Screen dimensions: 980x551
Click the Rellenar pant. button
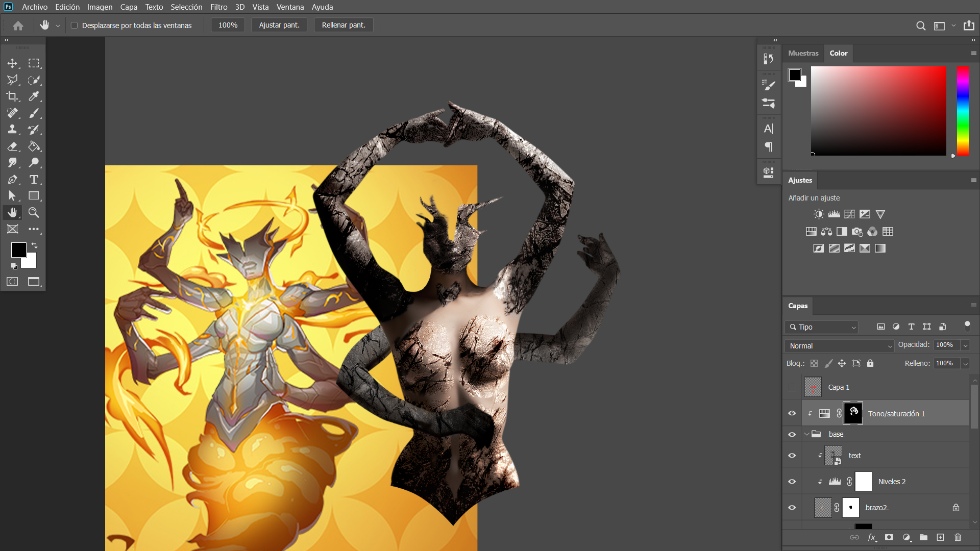point(344,26)
